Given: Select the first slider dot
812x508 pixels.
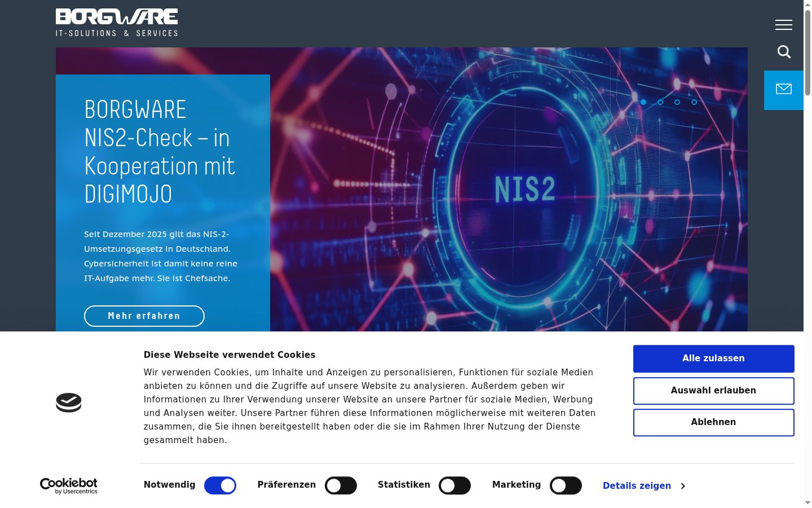Looking at the screenshot, I should point(643,102).
